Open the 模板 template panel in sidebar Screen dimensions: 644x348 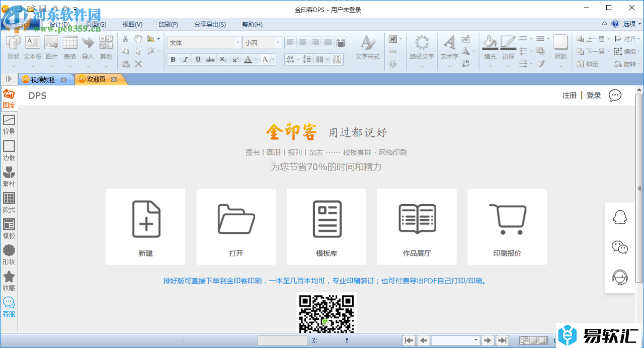9,229
